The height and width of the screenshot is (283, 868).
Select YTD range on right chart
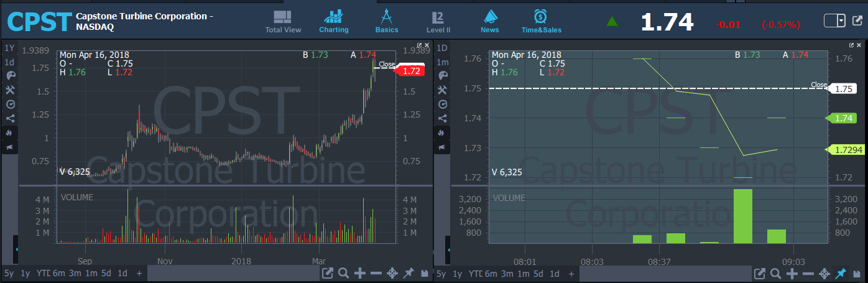476,274
